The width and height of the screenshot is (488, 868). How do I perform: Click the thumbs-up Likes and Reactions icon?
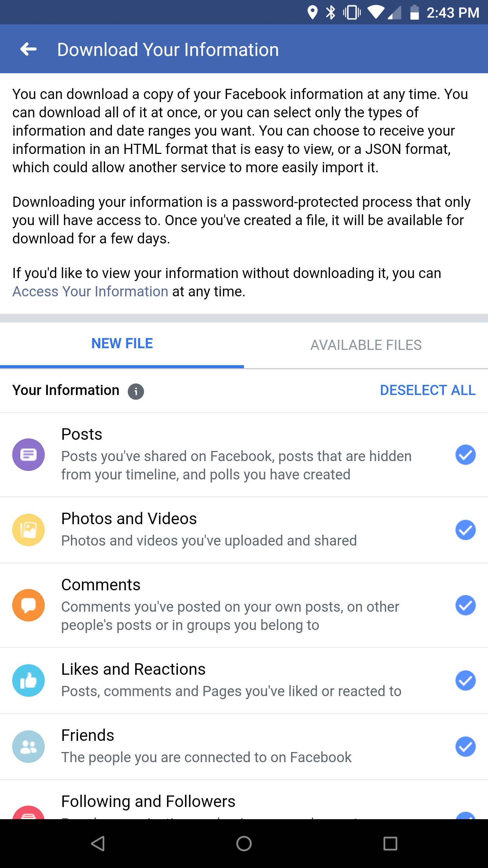tap(28, 680)
